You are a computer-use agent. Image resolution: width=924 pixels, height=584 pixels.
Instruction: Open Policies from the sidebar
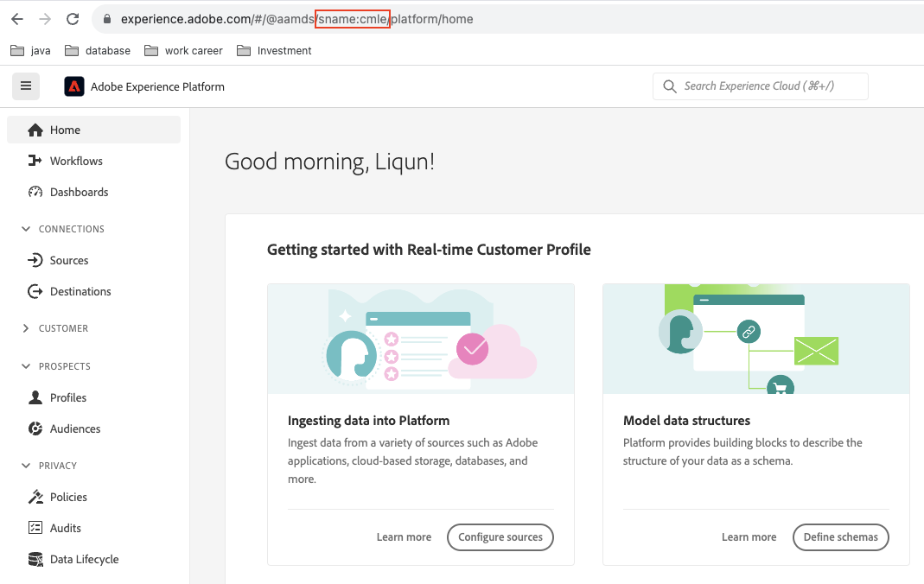point(68,497)
